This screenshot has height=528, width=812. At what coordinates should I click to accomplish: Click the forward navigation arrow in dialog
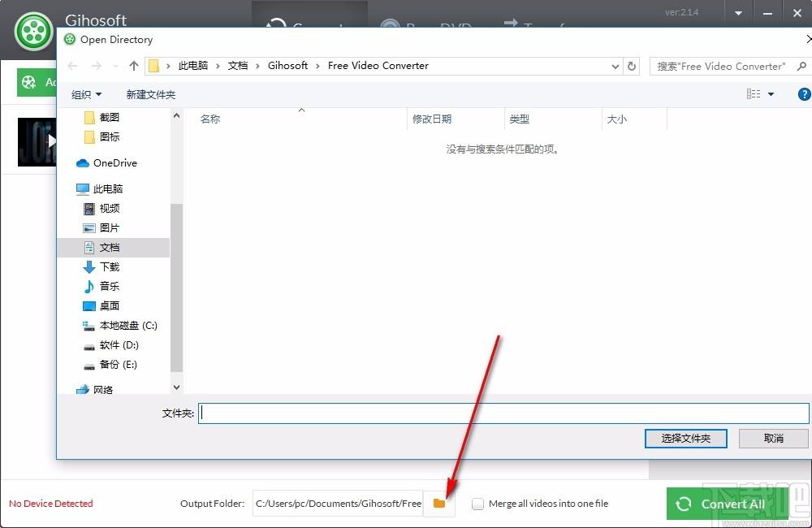coord(97,66)
